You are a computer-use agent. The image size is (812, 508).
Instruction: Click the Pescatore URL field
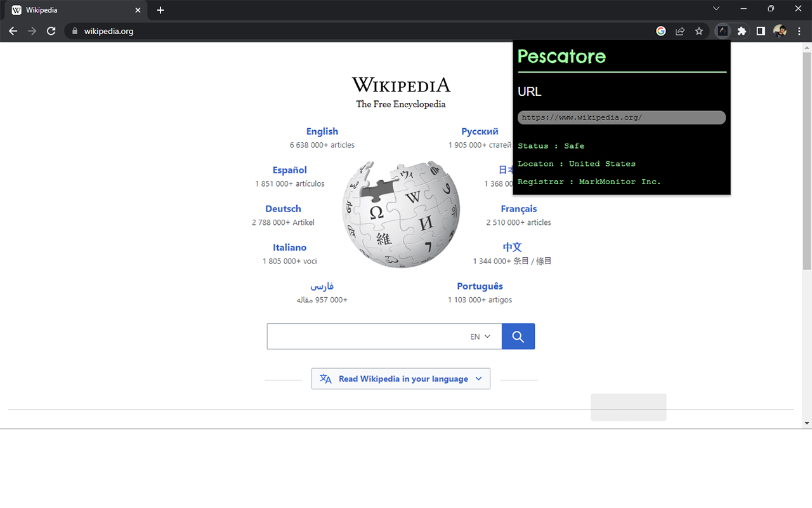[622, 117]
